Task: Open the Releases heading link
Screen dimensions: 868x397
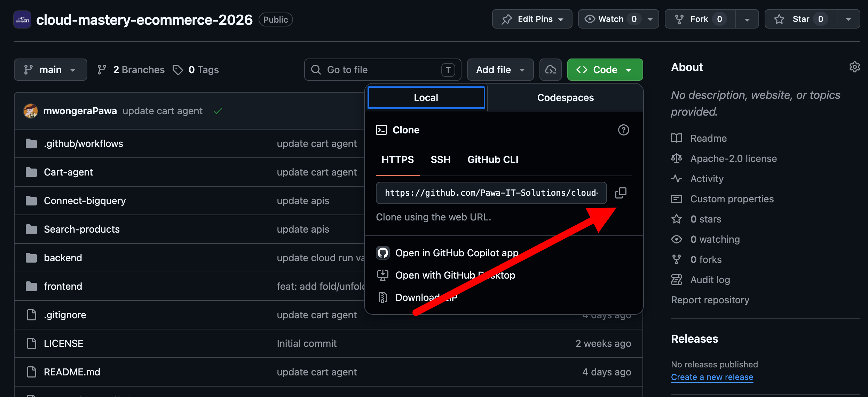Action: click(x=694, y=339)
